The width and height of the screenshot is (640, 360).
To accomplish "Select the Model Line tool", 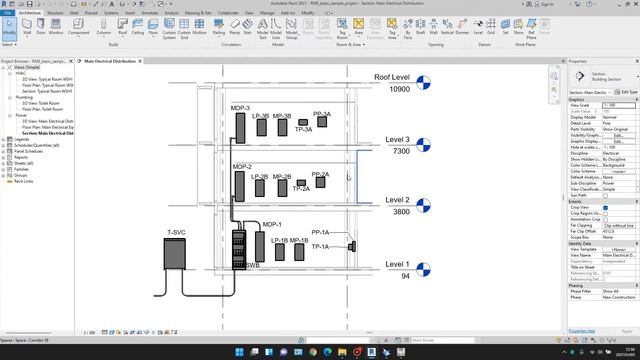I will pyautogui.click(x=276, y=29).
